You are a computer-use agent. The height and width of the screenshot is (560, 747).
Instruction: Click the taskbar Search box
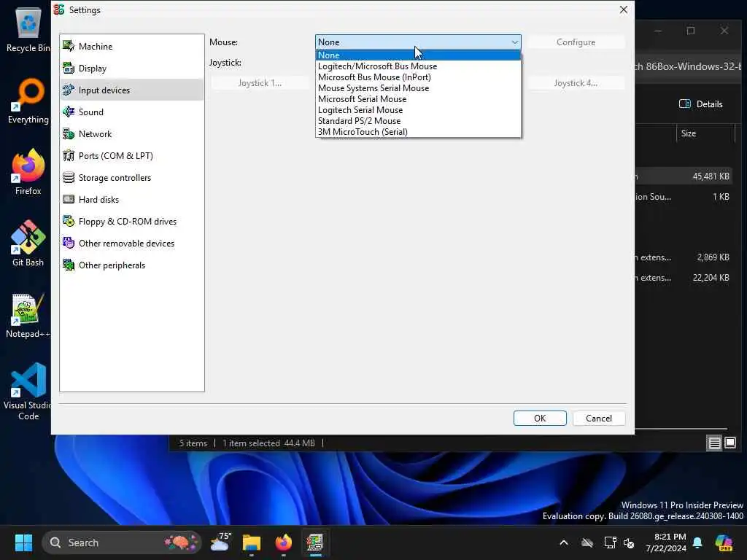(x=122, y=542)
